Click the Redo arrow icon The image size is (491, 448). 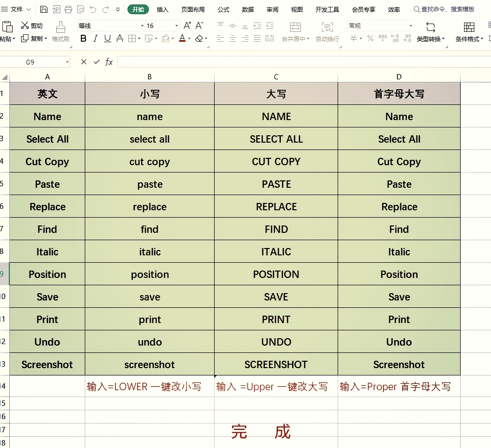(105, 9)
